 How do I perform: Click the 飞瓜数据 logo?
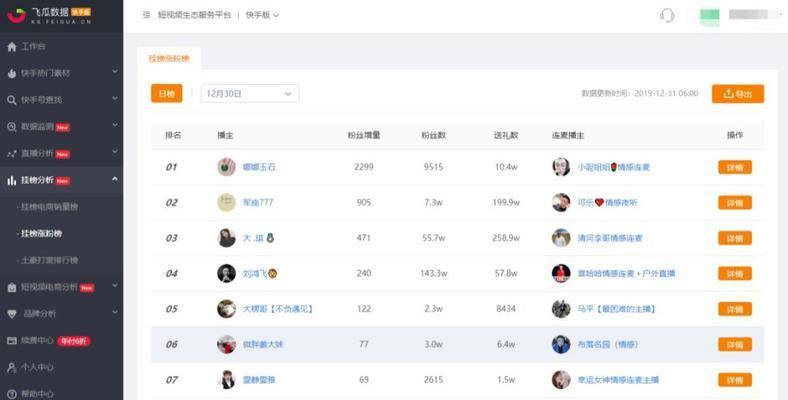click(x=49, y=16)
